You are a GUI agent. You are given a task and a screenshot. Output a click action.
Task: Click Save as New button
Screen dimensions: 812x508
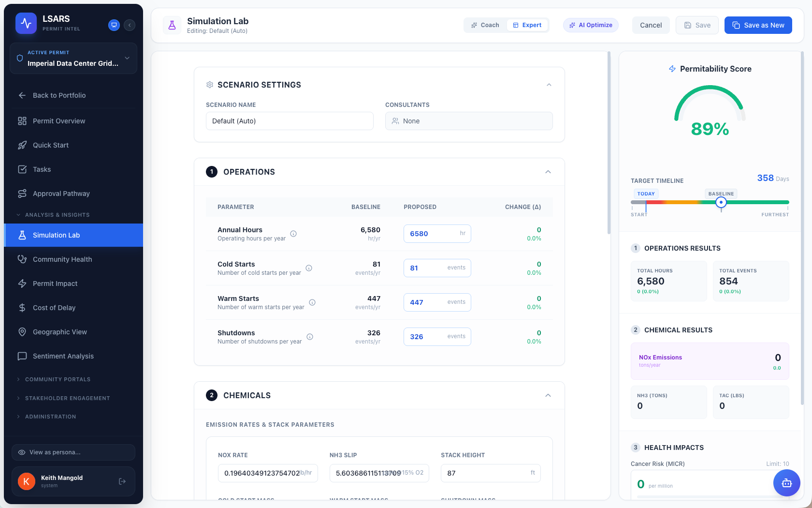pyautogui.click(x=758, y=25)
